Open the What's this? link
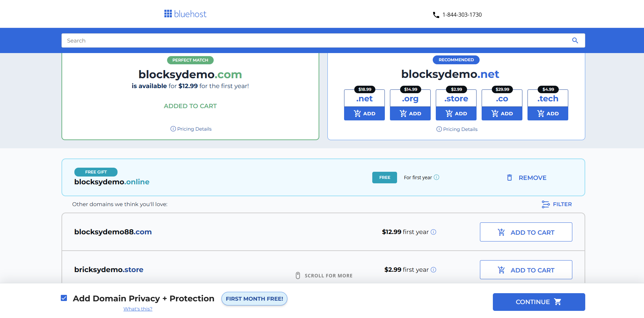Viewport: 644px width, 318px height. pyautogui.click(x=138, y=309)
